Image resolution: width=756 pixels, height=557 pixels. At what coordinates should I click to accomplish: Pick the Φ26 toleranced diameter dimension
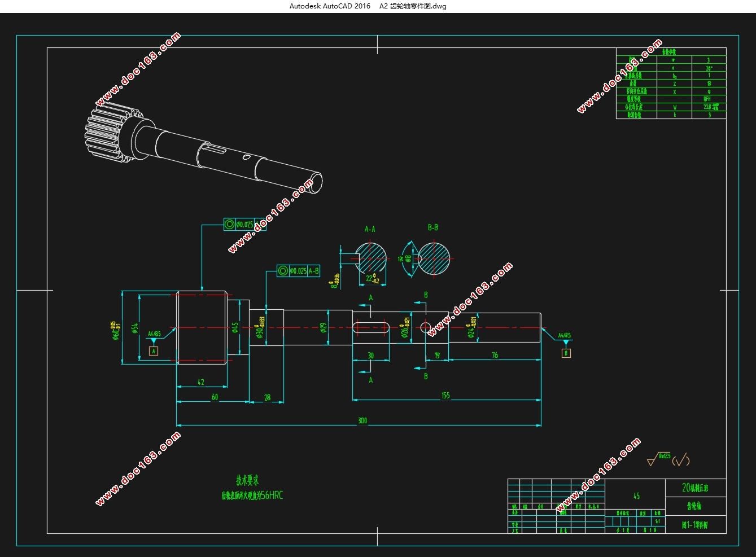click(x=405, y=328)
